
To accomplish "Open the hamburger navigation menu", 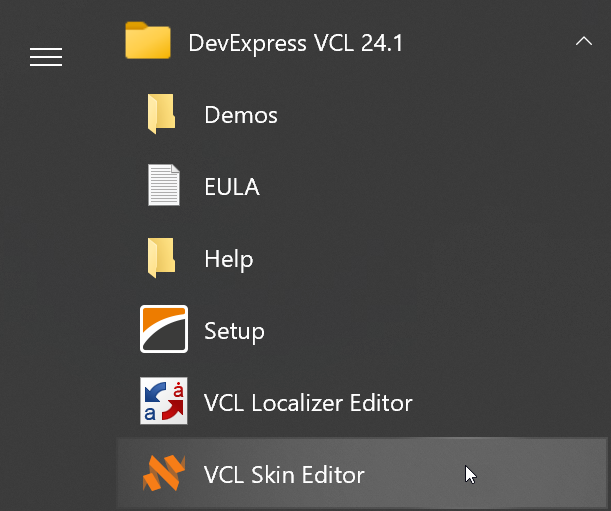I will (46, 57).
